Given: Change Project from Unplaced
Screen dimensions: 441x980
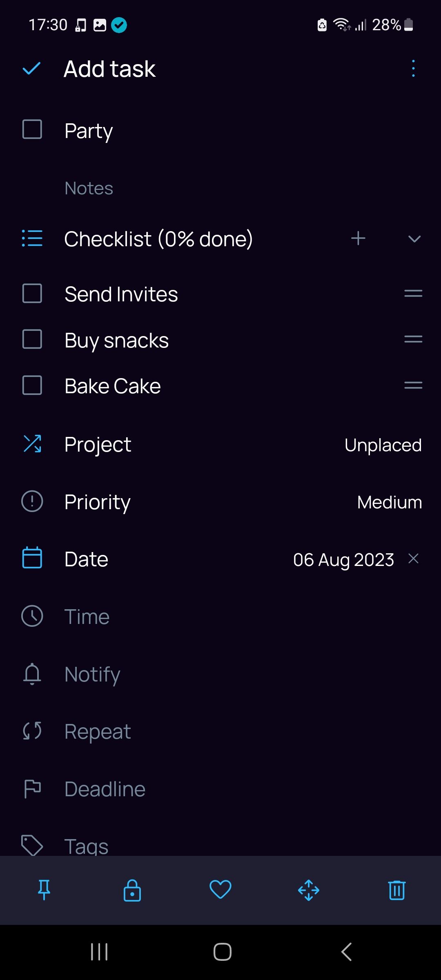Looking at the screenshot, I should [x=383, y=445].
